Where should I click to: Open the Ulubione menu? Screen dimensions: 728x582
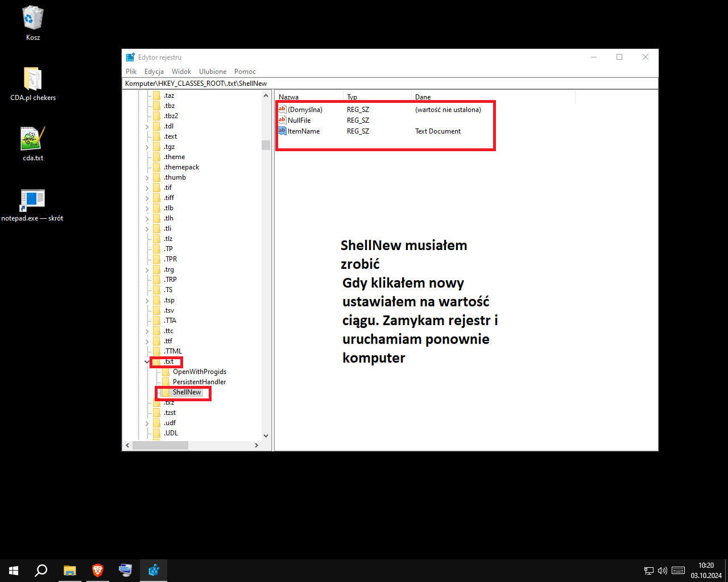pyautogui.click(x=213, y=72)
